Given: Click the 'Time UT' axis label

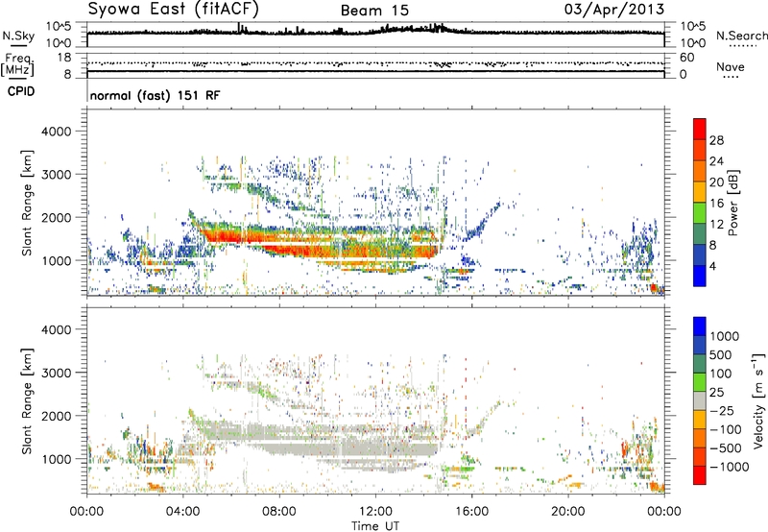Looking at the screenshot, I should tap(375, 526).
